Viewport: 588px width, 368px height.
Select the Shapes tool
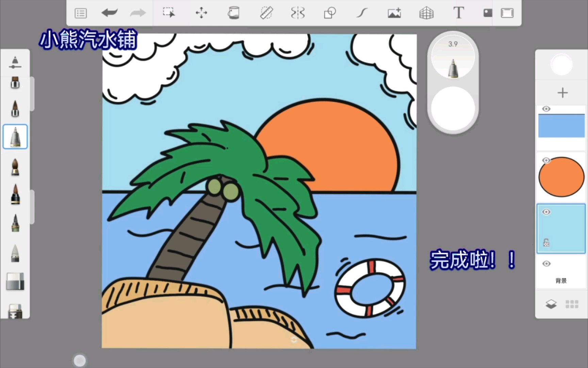(x=330, y=13)
